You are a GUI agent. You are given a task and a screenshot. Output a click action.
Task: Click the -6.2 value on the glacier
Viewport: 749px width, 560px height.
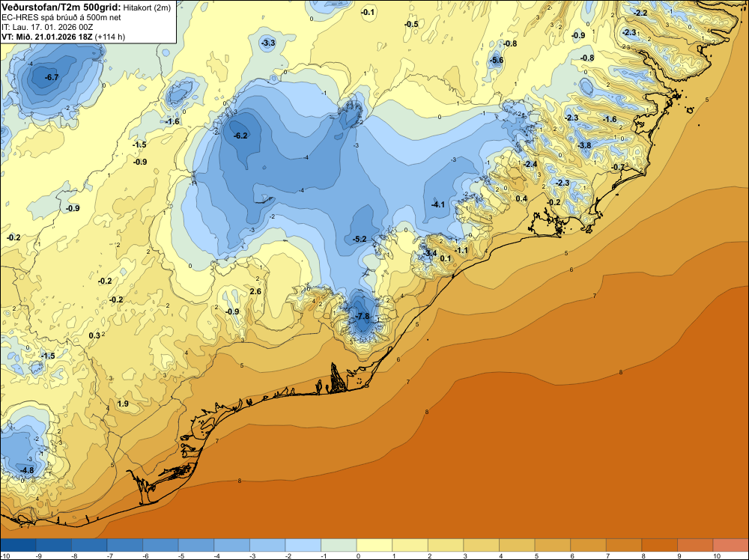pos(240,136)
